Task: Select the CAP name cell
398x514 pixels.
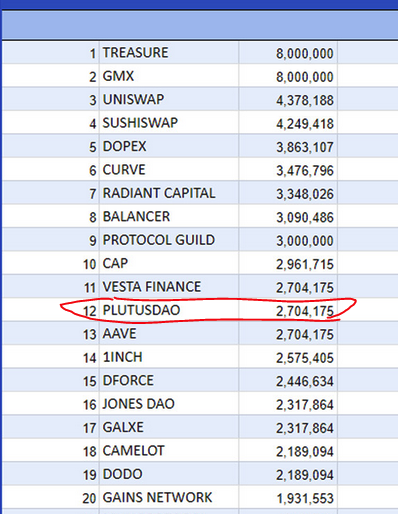Action: [x=169, y=263]
